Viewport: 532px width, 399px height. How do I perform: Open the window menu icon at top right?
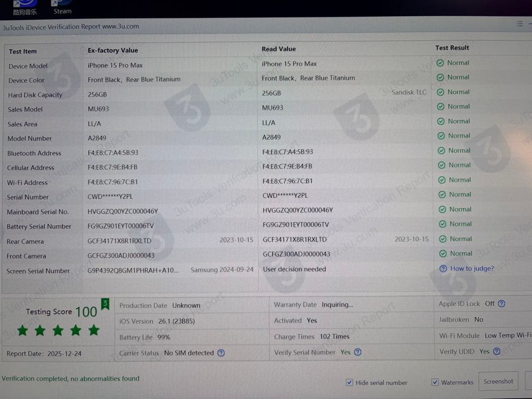coord(520,24)
